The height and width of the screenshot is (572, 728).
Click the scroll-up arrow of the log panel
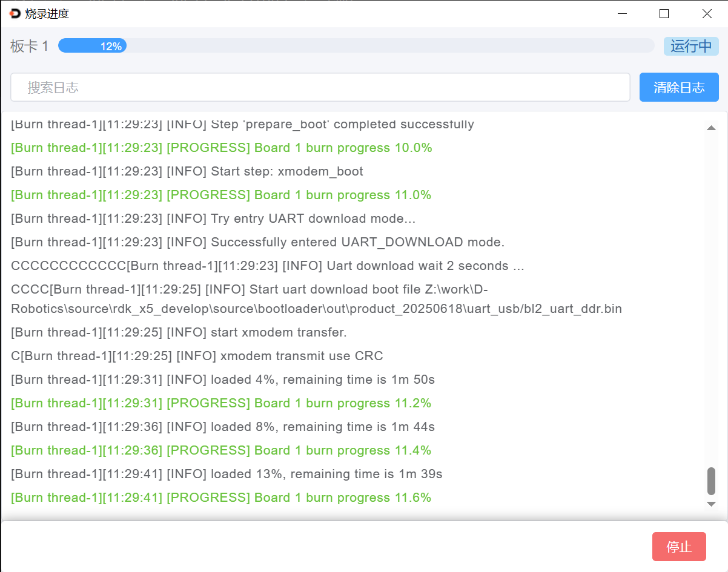coord(711,128)
